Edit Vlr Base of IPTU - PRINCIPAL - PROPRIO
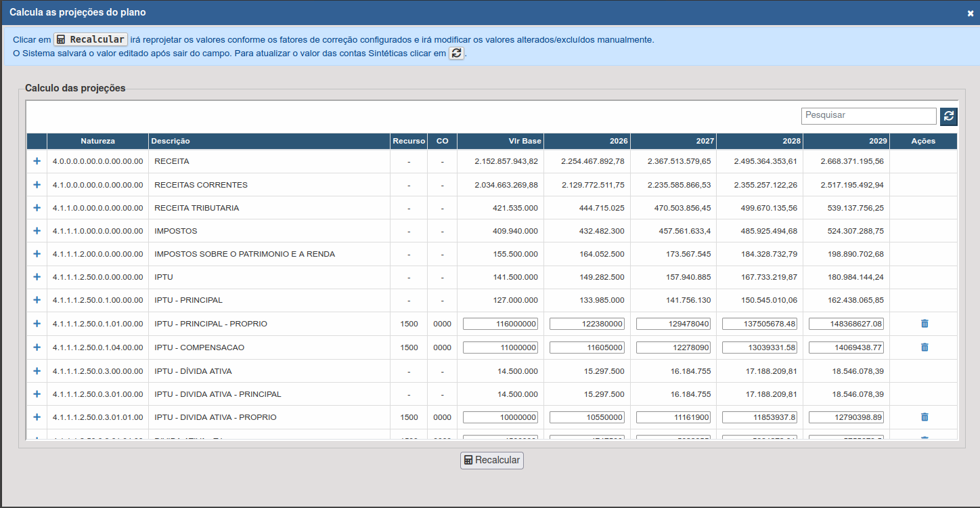Image resolution: width=980 pixels, height=508 pixels. (x=500, y=324)
